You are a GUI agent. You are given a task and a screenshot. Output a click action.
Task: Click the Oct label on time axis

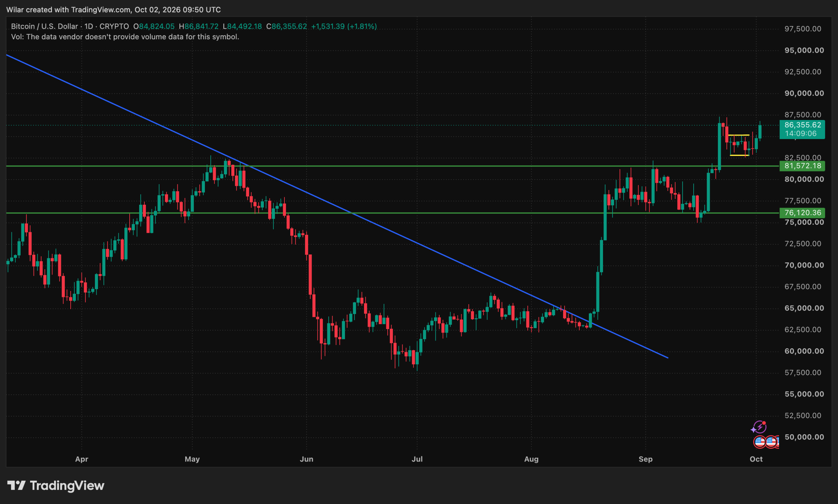[x=756, y=459]
